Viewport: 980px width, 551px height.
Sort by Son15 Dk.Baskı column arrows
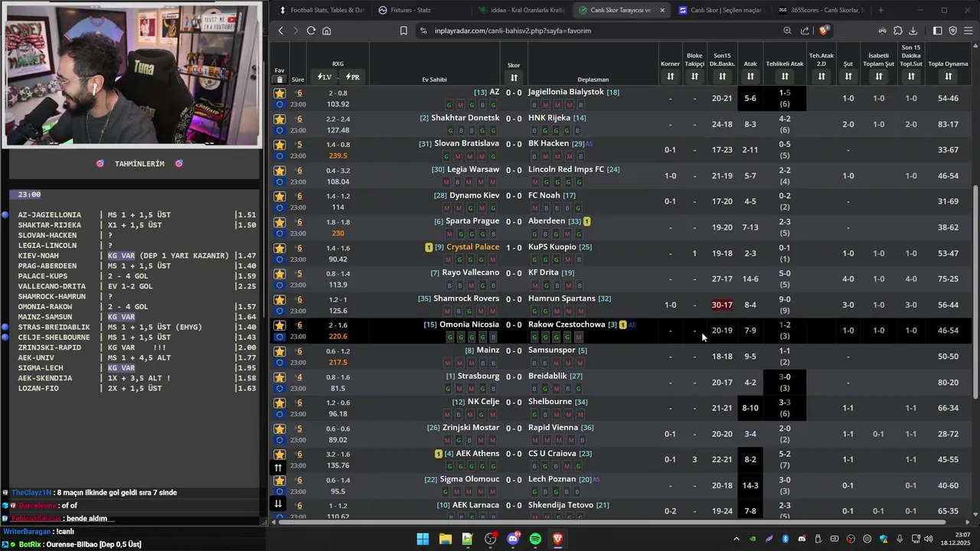722,77
